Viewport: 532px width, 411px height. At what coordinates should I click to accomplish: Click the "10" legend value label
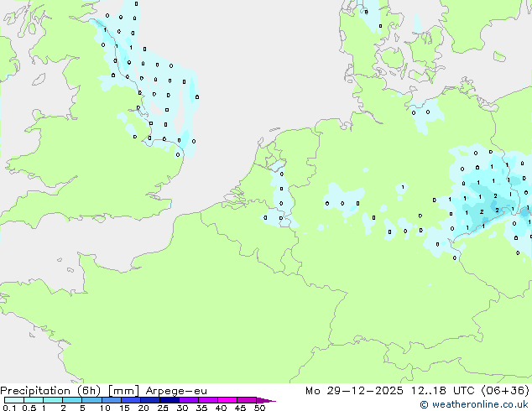point(105,408)
